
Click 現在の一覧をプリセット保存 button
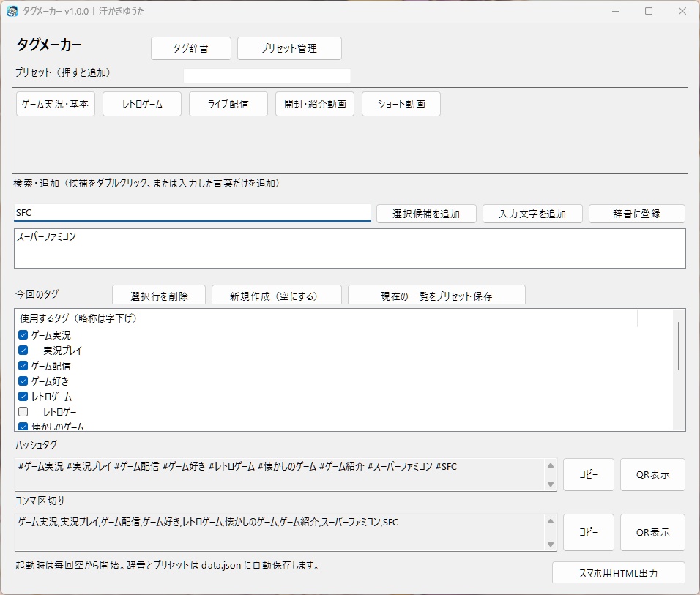436,296
